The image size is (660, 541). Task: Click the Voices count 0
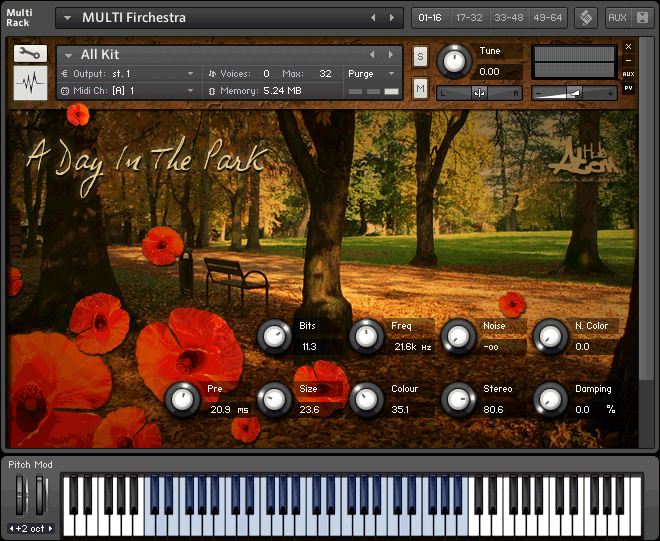[266, 74]
